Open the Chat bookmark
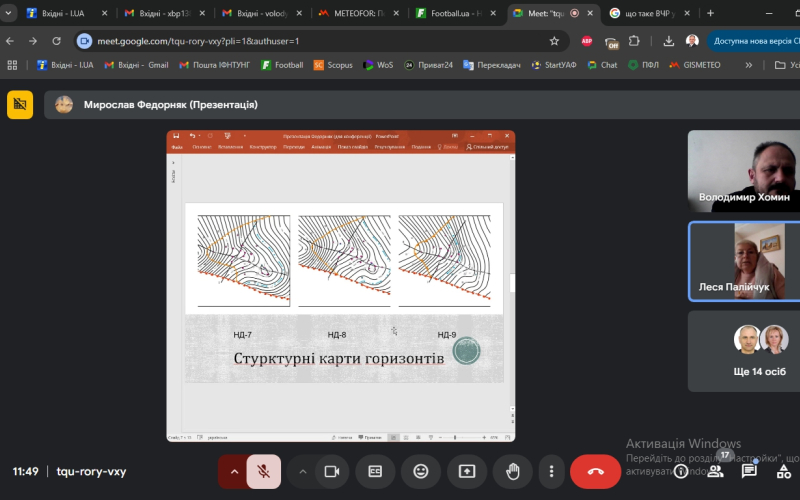The image size is (800, 500). click(x=602, y=65)
